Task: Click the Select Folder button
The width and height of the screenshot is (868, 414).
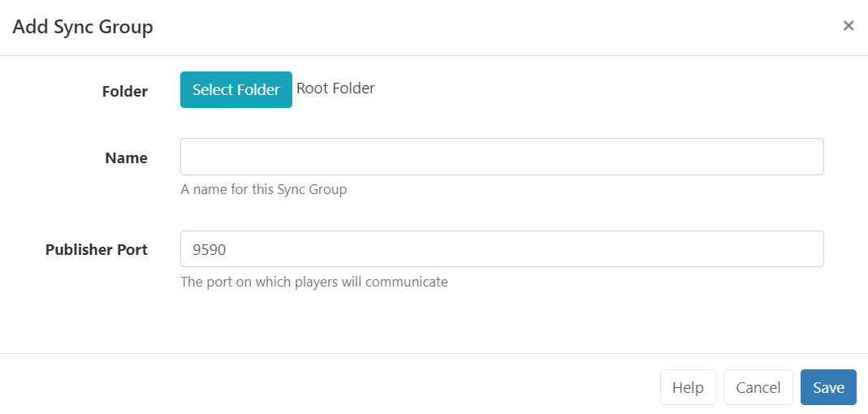Action: click(x=235, y=89)
